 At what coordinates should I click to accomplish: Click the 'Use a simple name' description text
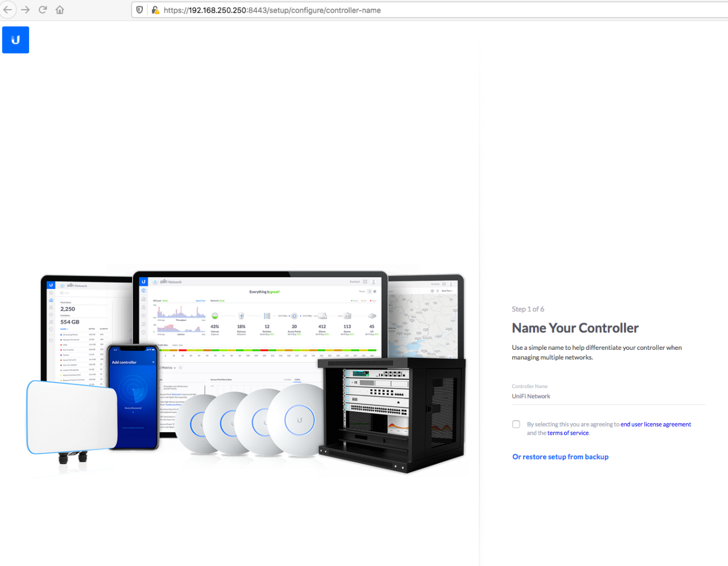tap(597, 353)
